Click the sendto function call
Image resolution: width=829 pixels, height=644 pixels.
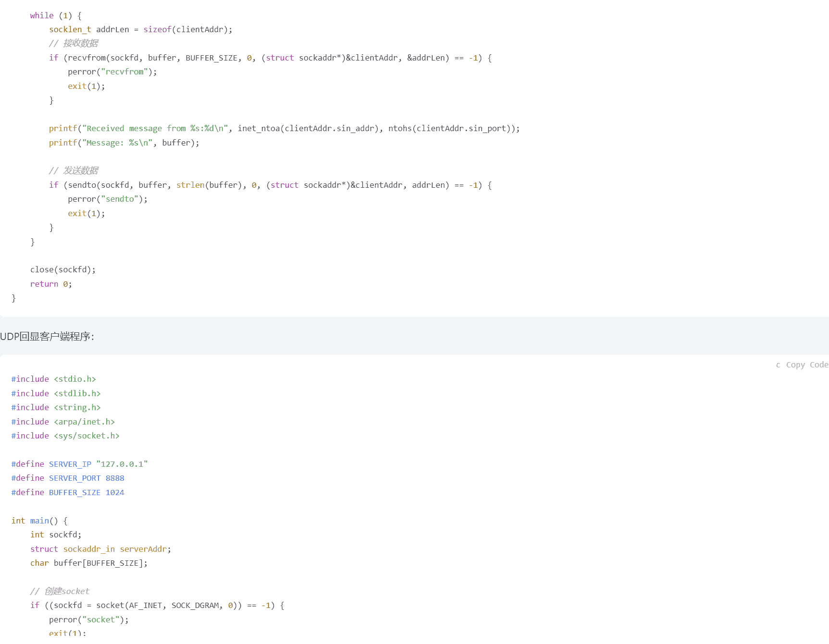[82, 185]
